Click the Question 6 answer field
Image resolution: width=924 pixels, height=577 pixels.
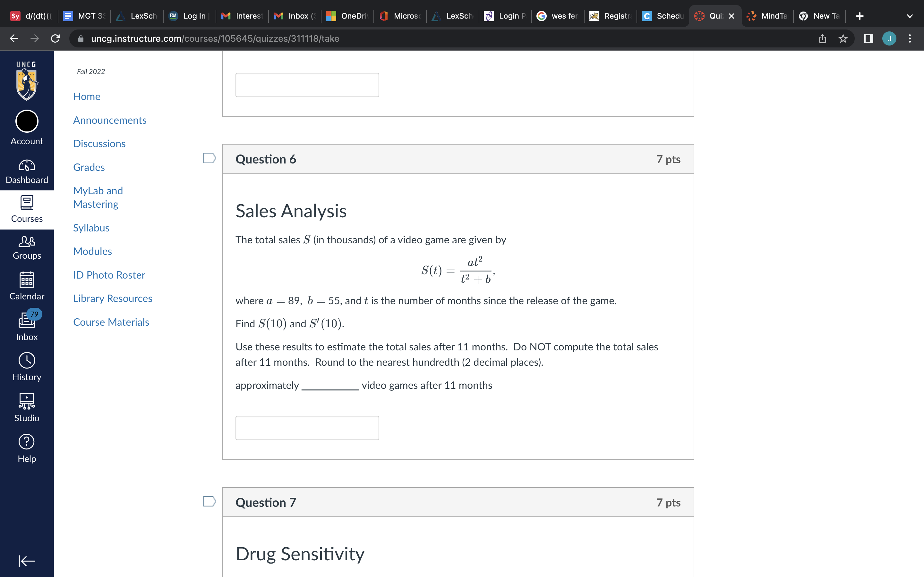coord(307,428)
